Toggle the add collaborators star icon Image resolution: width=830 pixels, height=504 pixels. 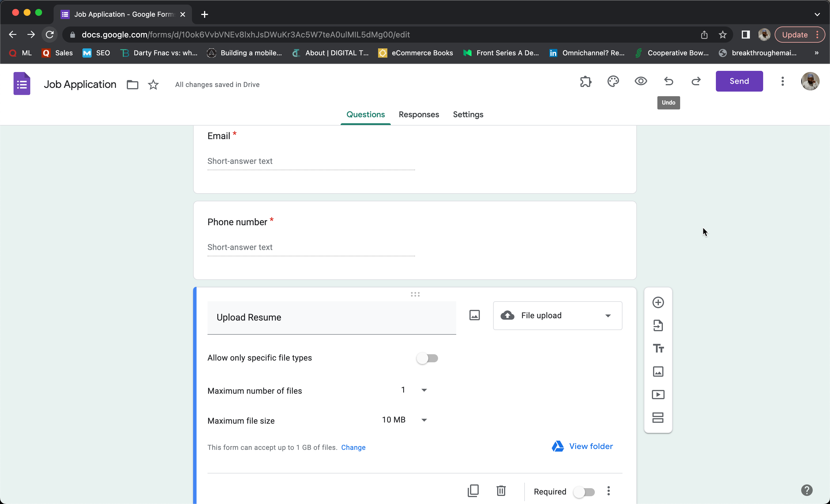point(153,84)
